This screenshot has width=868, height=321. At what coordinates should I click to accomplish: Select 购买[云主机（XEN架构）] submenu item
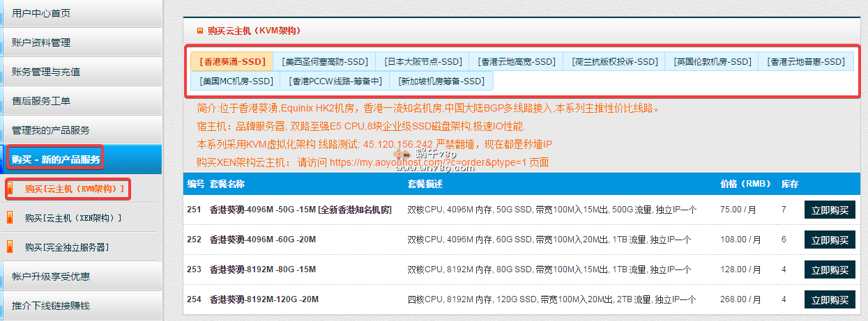tap(73, 218)
